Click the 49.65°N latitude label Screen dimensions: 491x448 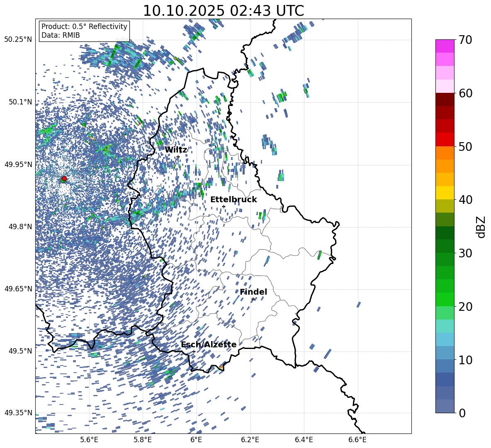pos(18,289)
